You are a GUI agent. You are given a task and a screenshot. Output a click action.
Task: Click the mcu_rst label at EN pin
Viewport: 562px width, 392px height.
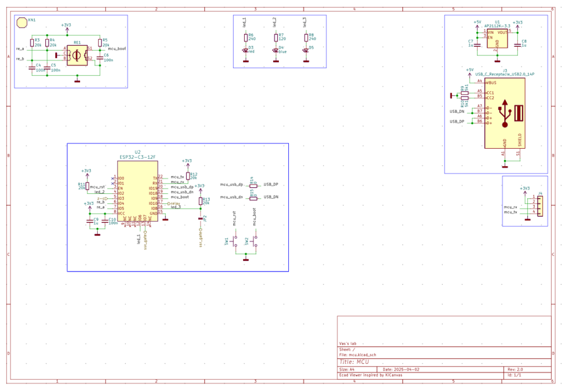[97, 187]
